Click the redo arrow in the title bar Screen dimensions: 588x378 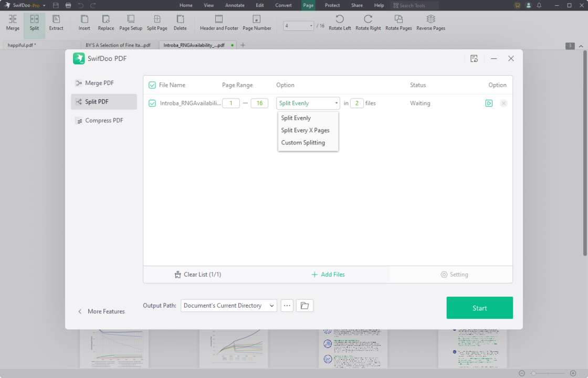pos(93,5)
